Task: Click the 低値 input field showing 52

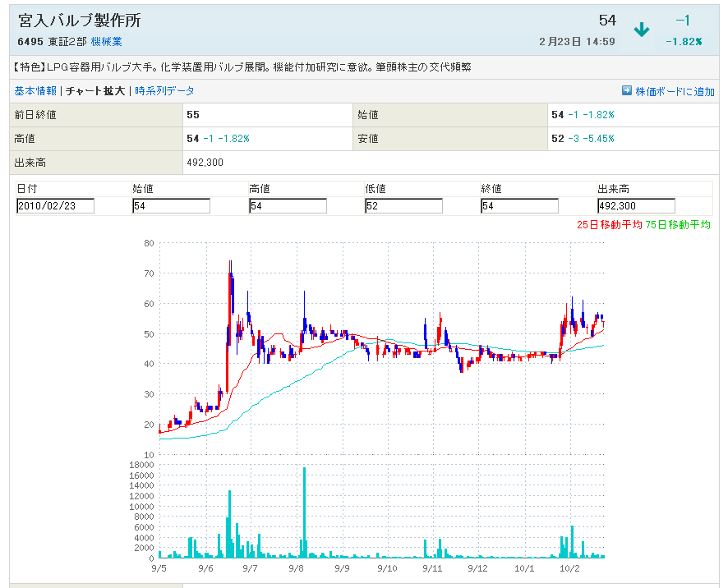Action: pos(404,206)
